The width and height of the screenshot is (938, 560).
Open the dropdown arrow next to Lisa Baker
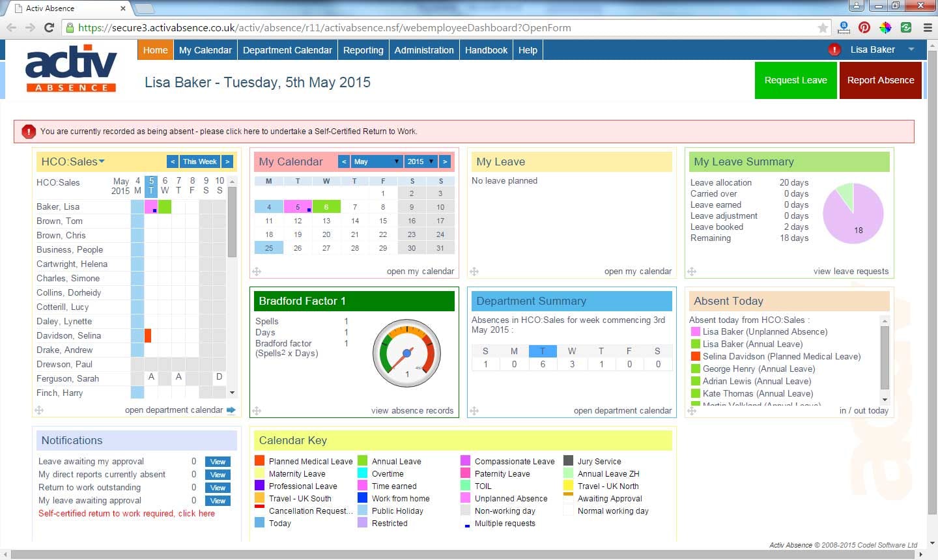[x=911, y=49]
